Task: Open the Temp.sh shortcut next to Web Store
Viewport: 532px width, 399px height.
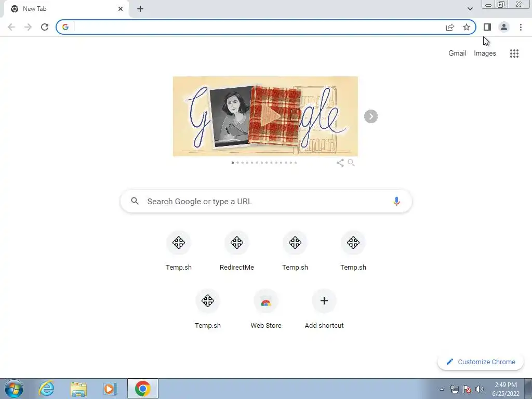Action: click(x=208, y=309)
